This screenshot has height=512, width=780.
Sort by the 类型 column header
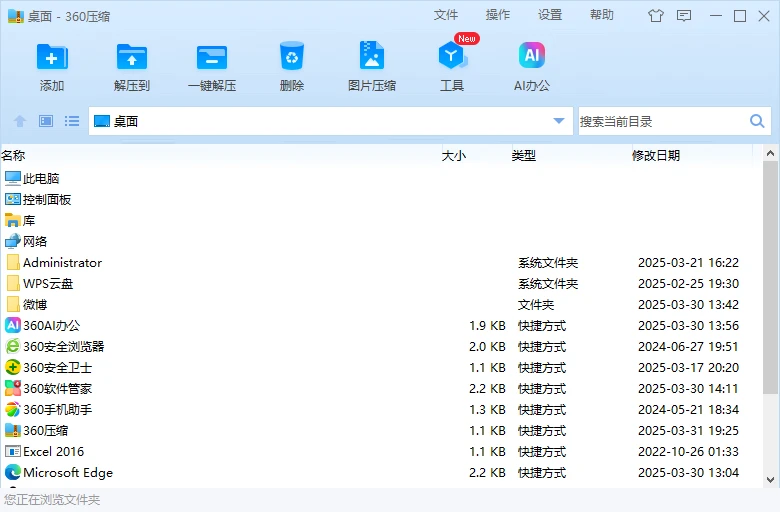523,156
